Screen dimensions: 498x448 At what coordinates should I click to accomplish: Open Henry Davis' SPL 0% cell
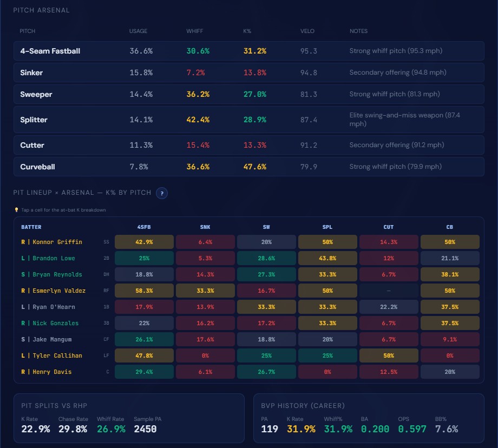327,372
